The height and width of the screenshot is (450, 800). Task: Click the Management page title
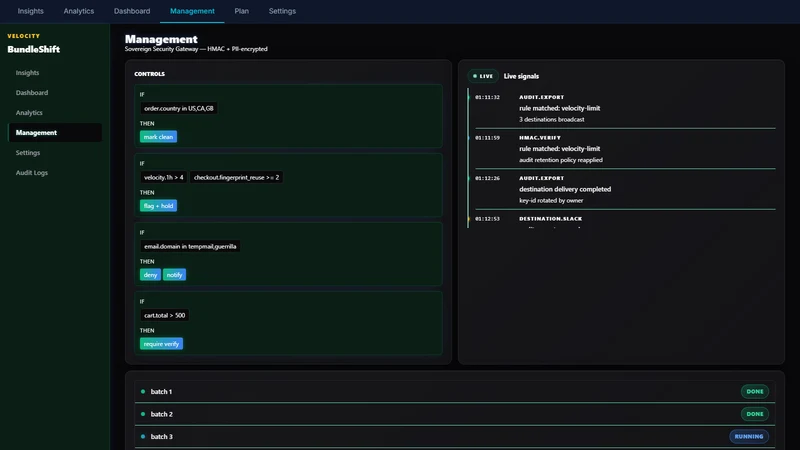point(161,39)
